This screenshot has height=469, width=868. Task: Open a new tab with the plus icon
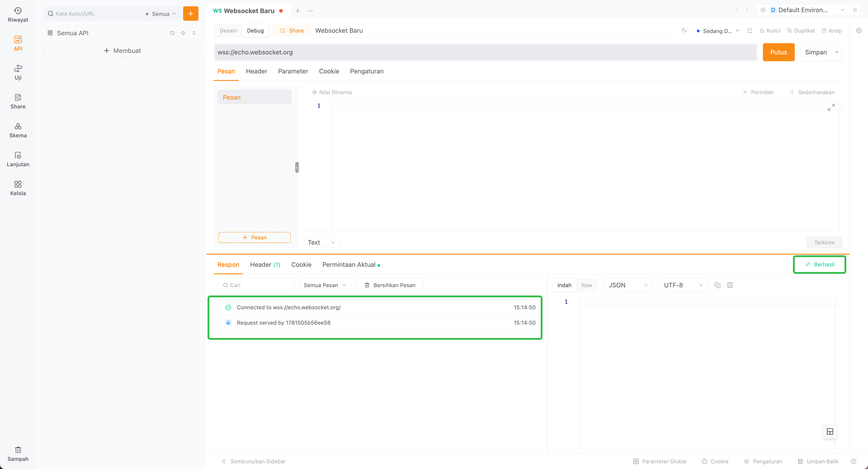point(297,11)
